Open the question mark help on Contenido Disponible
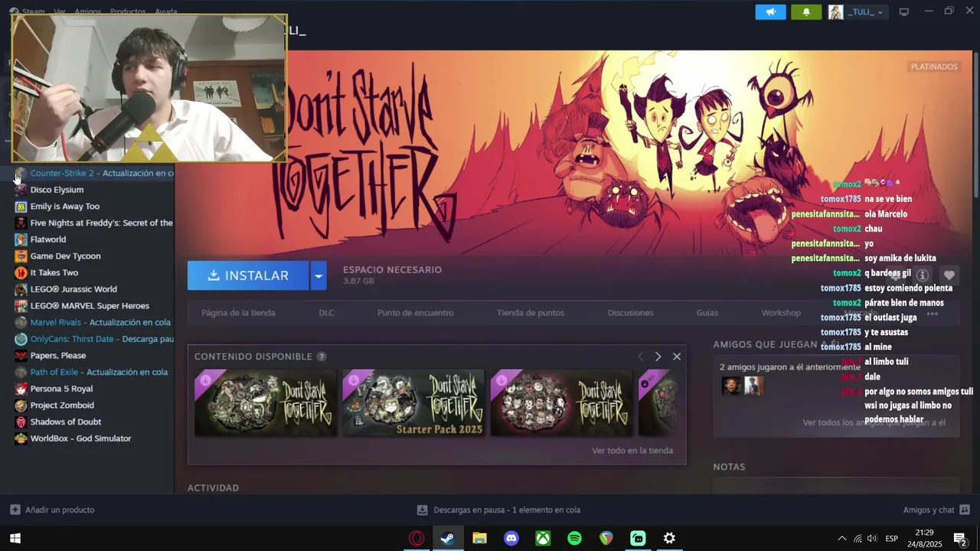The width and height of the screenshot is (980, 551). click(x=322, y=357)
